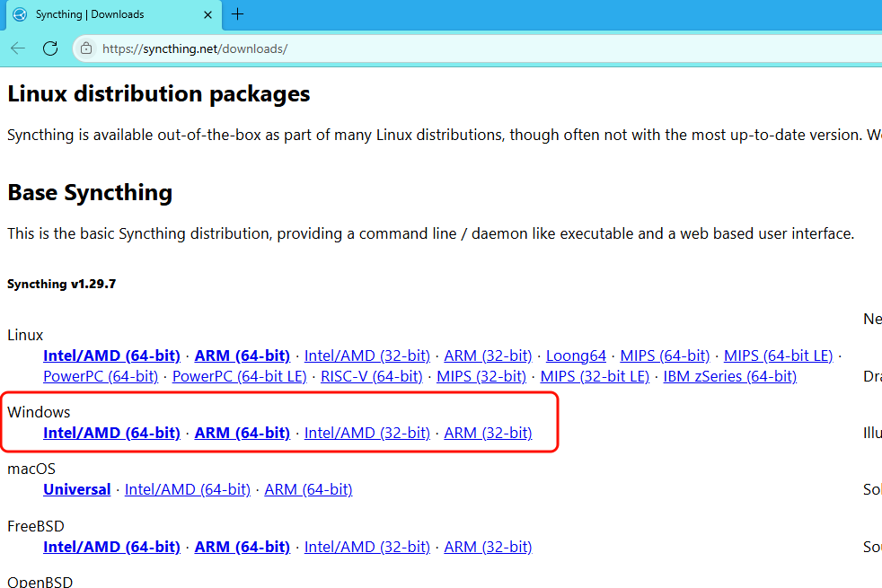Click the macOS platform label
882x588 pixels.
click(31, 469)
